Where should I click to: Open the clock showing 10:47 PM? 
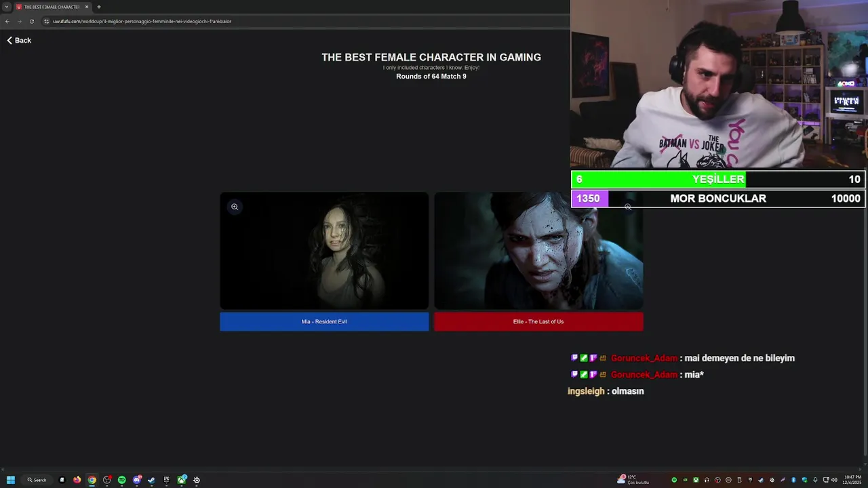[852, 480]
